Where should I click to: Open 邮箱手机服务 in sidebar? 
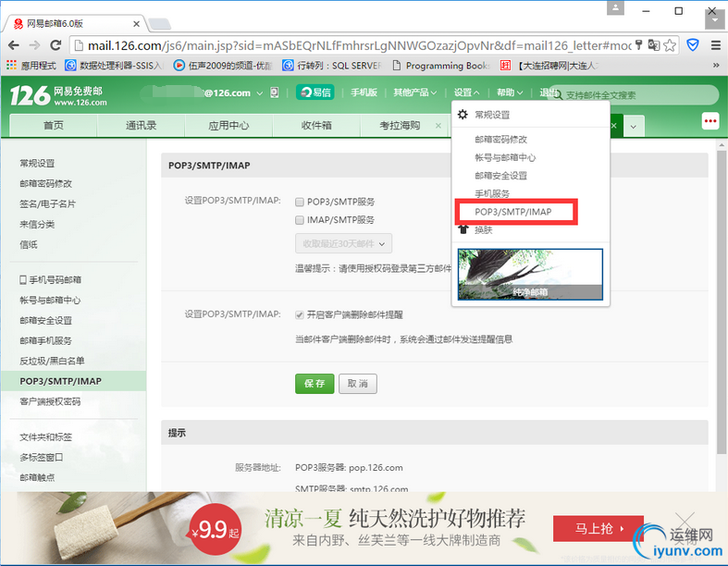point(45,340)
